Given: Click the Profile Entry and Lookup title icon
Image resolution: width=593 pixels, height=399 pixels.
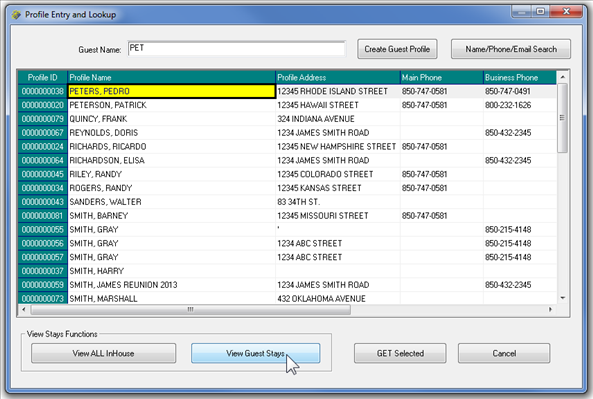Looking at the screenshot, I should [x=16, y=15].
